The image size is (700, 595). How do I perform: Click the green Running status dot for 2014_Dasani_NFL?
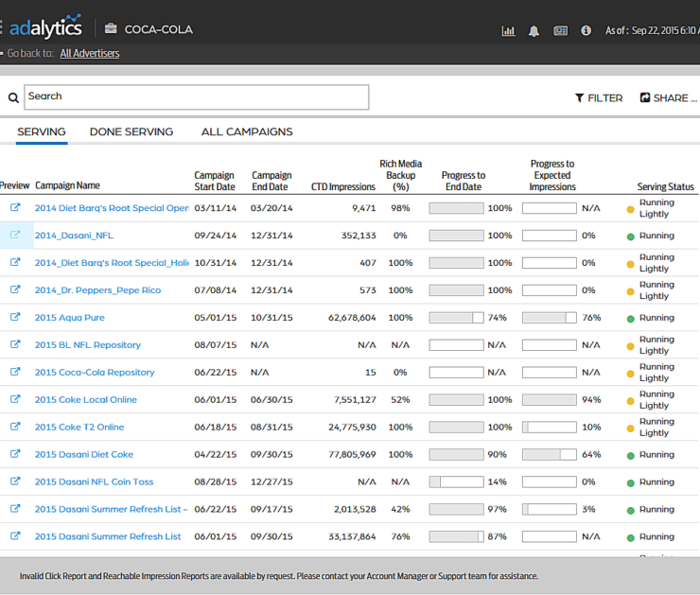tap(630, 236)
